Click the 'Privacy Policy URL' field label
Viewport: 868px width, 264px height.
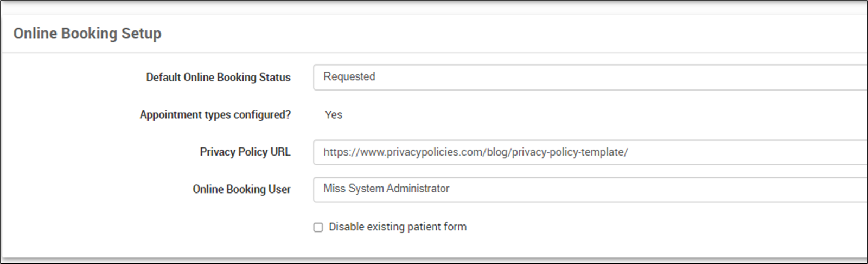coord(245,152)
